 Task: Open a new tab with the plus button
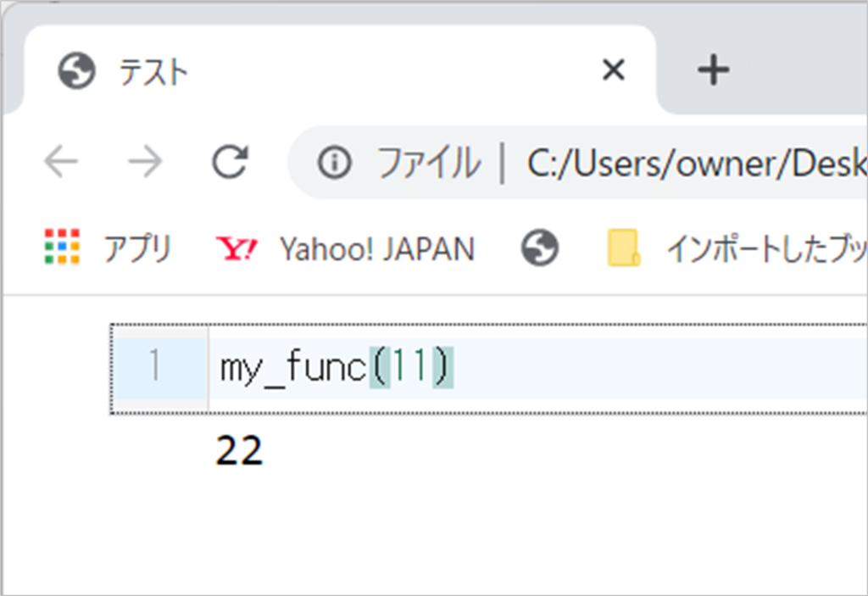713,71
